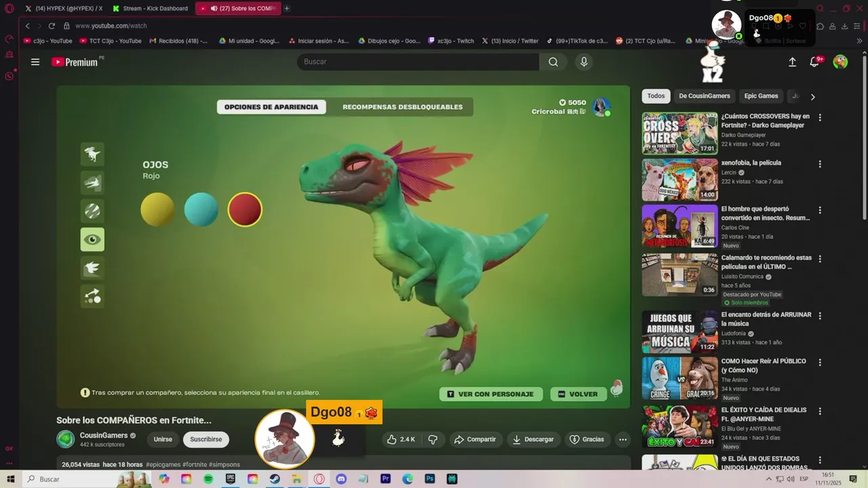Select the De CousinGamers filter chip
This screenshot has width=868, height=488.
[x=705, y=96]
